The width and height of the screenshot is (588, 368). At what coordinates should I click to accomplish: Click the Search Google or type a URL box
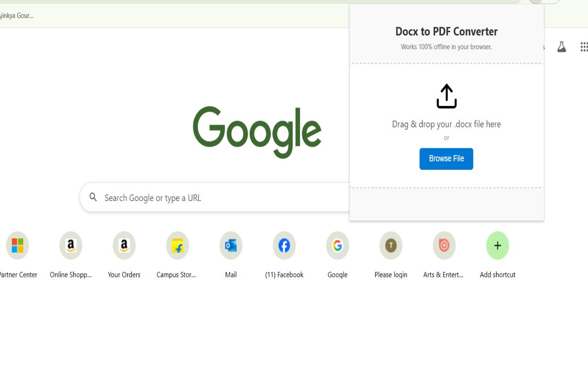215,198
